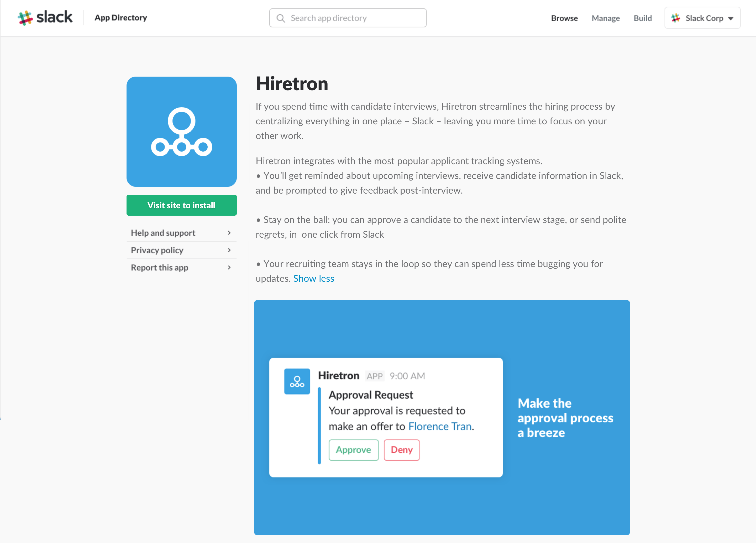This screenshot has width=756, height=543.
Task: Click the Slack Corp workspace icon
Action: pos(677,18)
